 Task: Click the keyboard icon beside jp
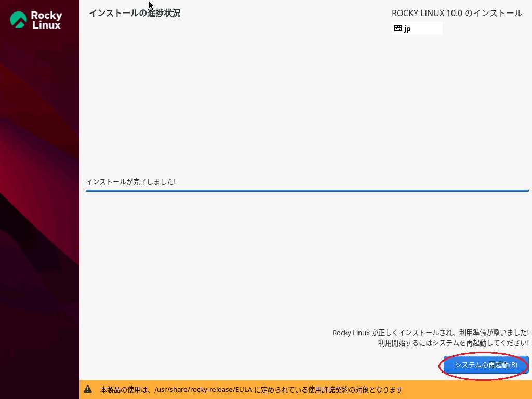pos(397,29)
